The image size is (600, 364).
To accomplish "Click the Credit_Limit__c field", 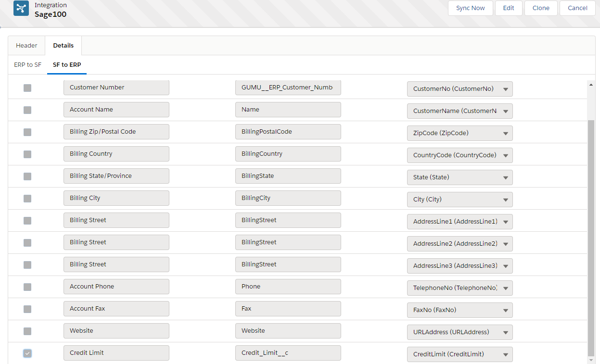I will (x=288, y=353).
